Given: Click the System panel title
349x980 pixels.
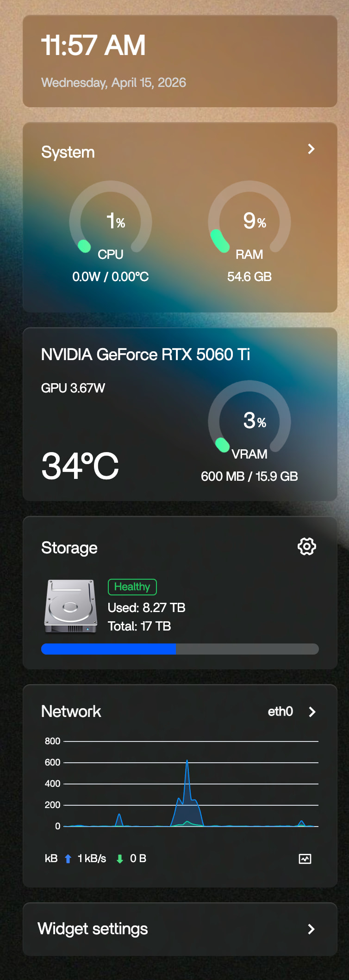Looking at the screenshot, I should (68, 152).
